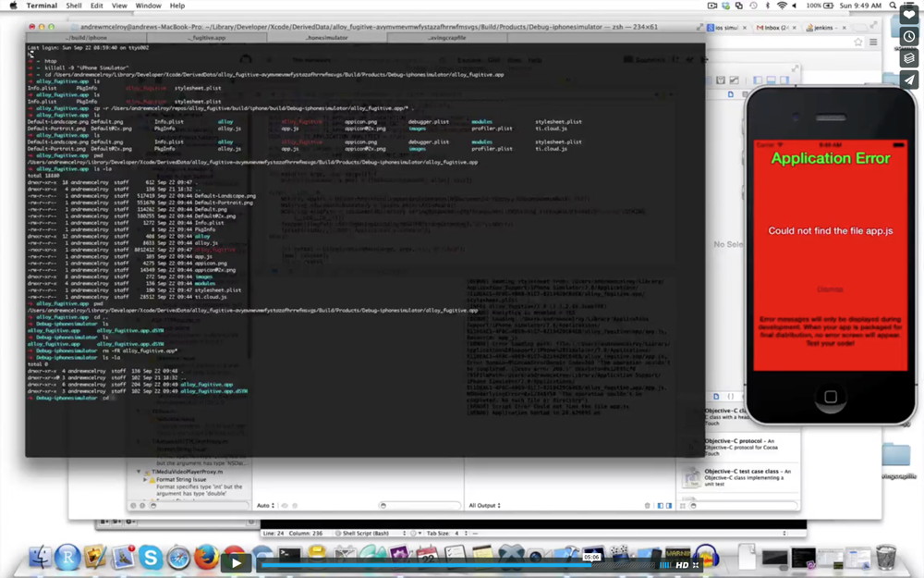The width and height of the screenshot is (924, 578).
Task: Toggle Xcode's debug area visibility
Action: point(771,80)
